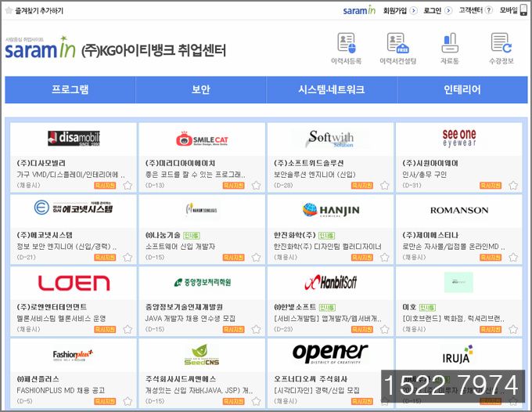
Task: Click 즉시지원 button for (주)로엔엔터테인먼트
Action: pyautogui.click(x=105, y=330)
